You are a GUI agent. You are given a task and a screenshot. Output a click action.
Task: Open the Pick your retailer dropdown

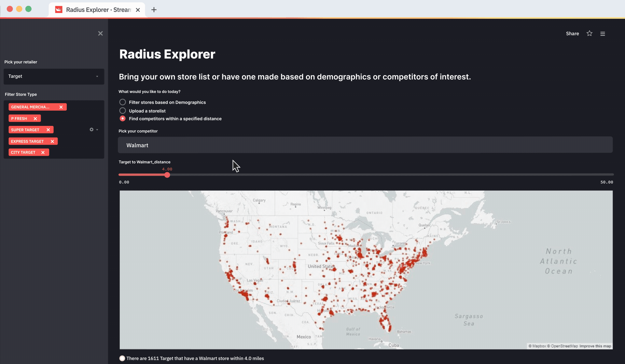54,76
